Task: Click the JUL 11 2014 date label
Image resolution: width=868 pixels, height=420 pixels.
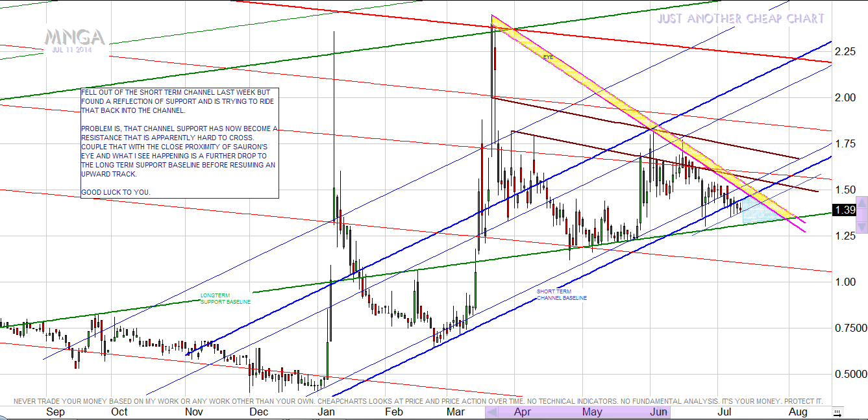Action: coord(71,50)
